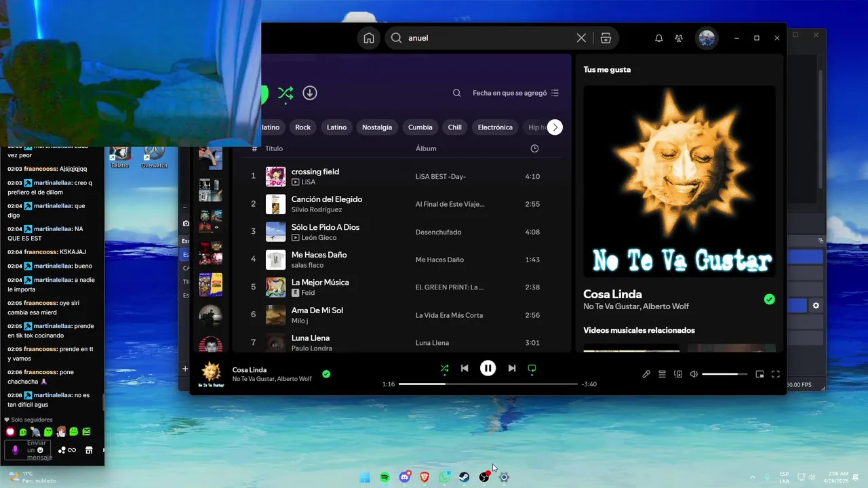Open the play queue icon
The image size is (868, 488).
point(662,374)
